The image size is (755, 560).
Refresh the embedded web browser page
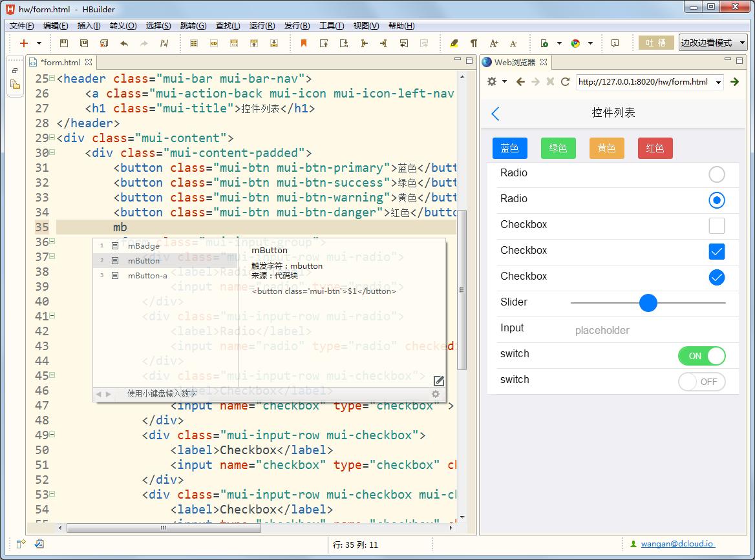click(x=565, y=81)
